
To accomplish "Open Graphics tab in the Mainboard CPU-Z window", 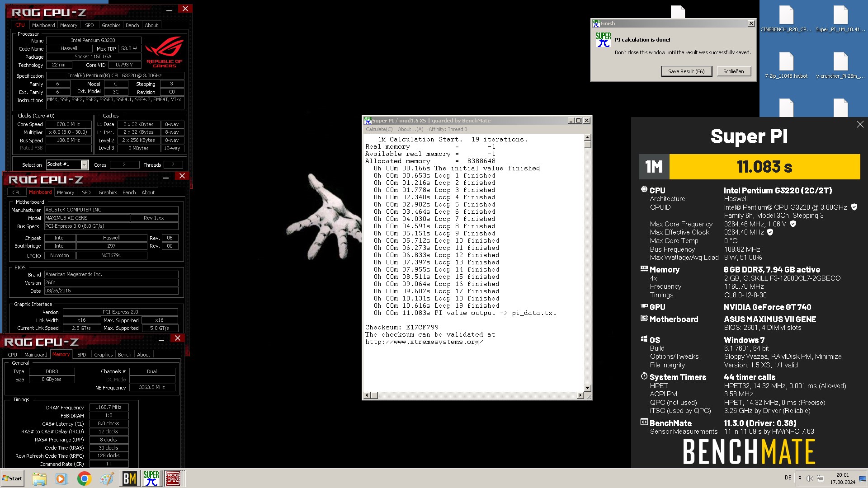I will click(108, 192).
